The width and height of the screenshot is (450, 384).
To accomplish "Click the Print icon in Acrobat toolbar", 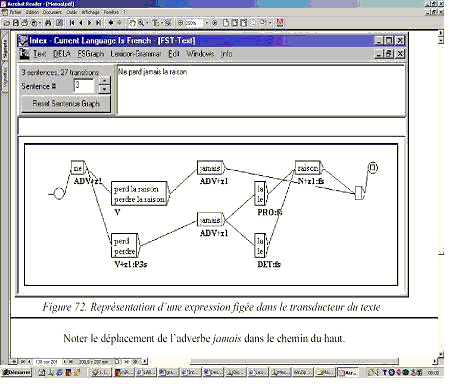I will click(24, 23).
